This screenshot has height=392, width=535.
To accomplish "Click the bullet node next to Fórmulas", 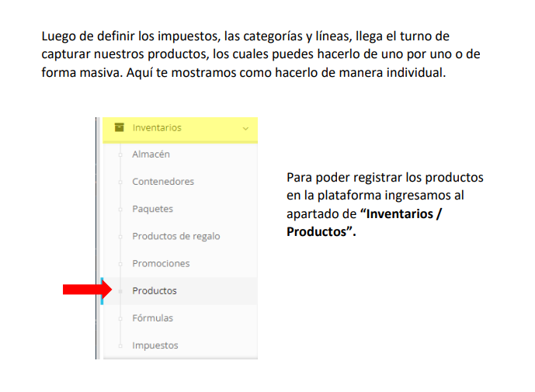I will [120, 318].
